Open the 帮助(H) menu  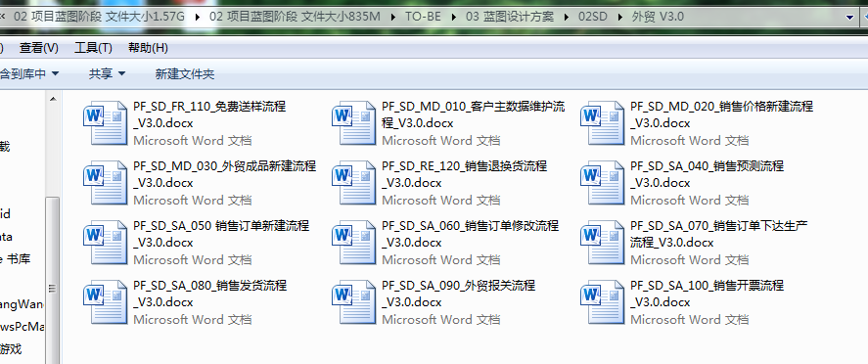(x=148, y=48)
